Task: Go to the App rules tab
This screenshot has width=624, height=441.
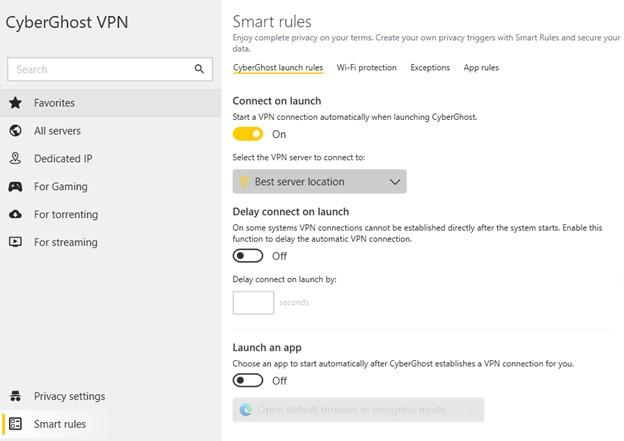Action: pos(481,68)
